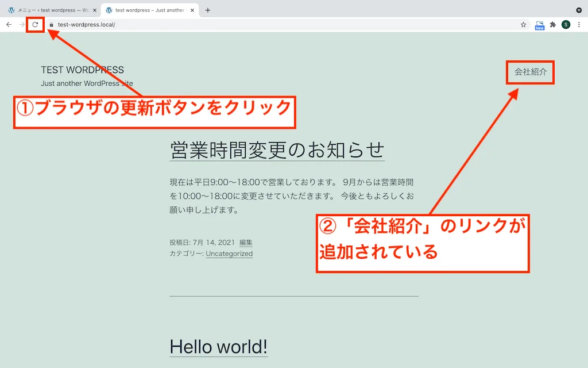Click the browser reload button
The width and height of the screenshot is (588, 368).
(35, 24)
